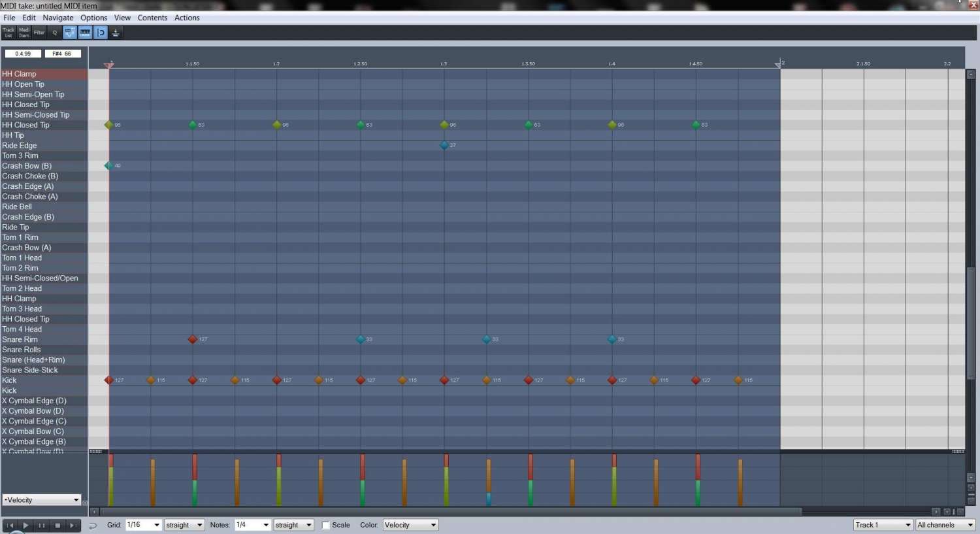
Task: Enable the Scale checkbox
Action: 325,526
